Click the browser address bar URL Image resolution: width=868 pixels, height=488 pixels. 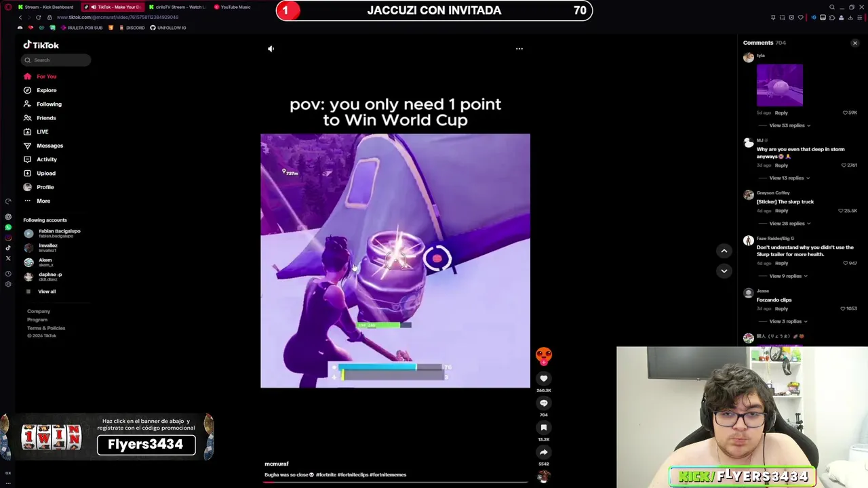coord(117,17)
